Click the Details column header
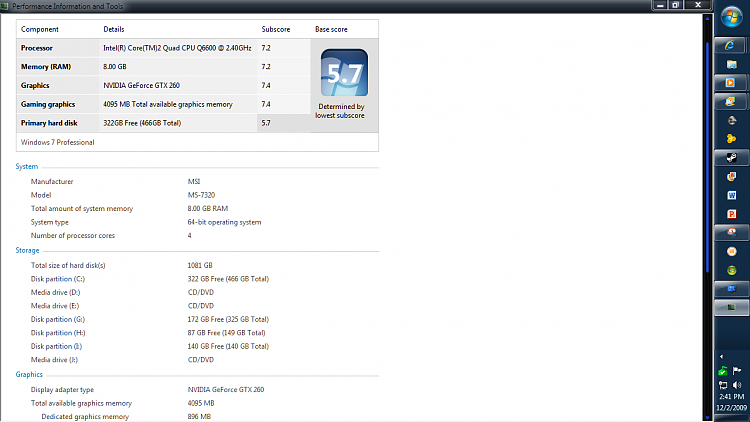Viewport: 750px width, 422px height. click(x=114, y=29)
